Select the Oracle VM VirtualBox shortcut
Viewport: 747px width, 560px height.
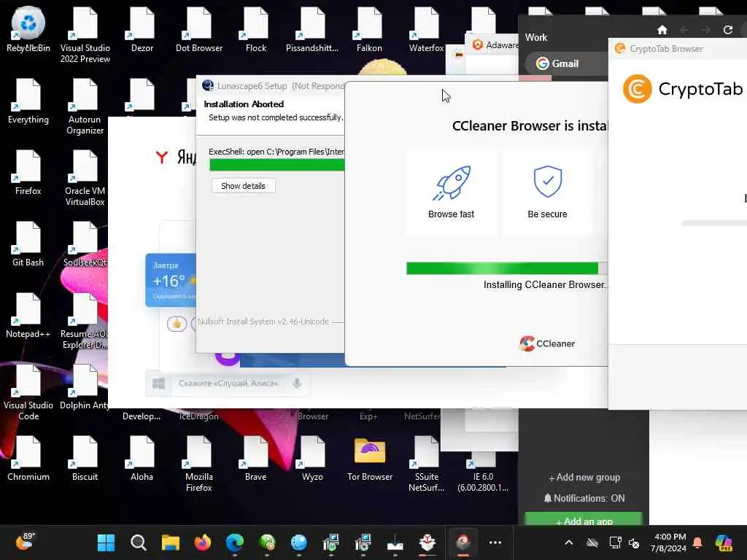[x=85, y=178]
